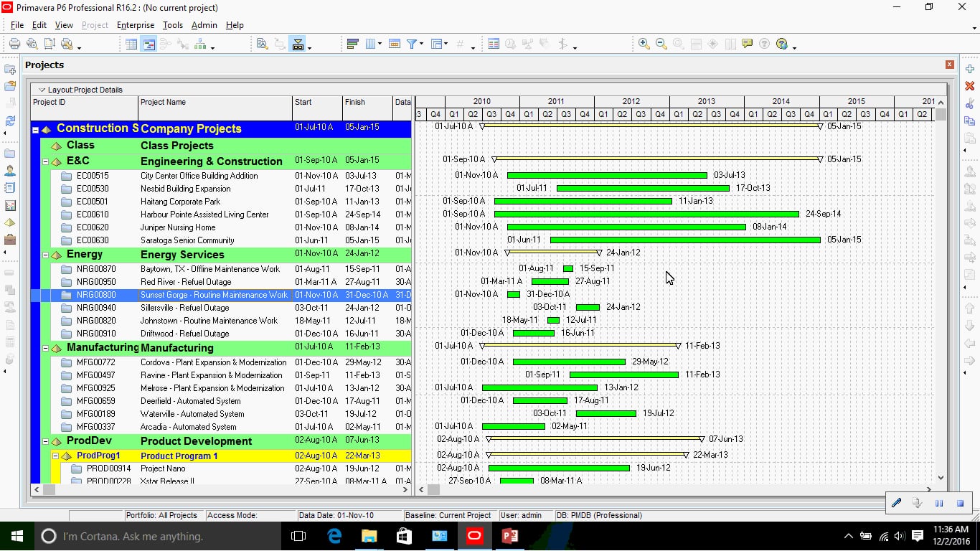Screen dimensions: 980x551
Task: Collapse the Energy group
Action: (44, 255)
